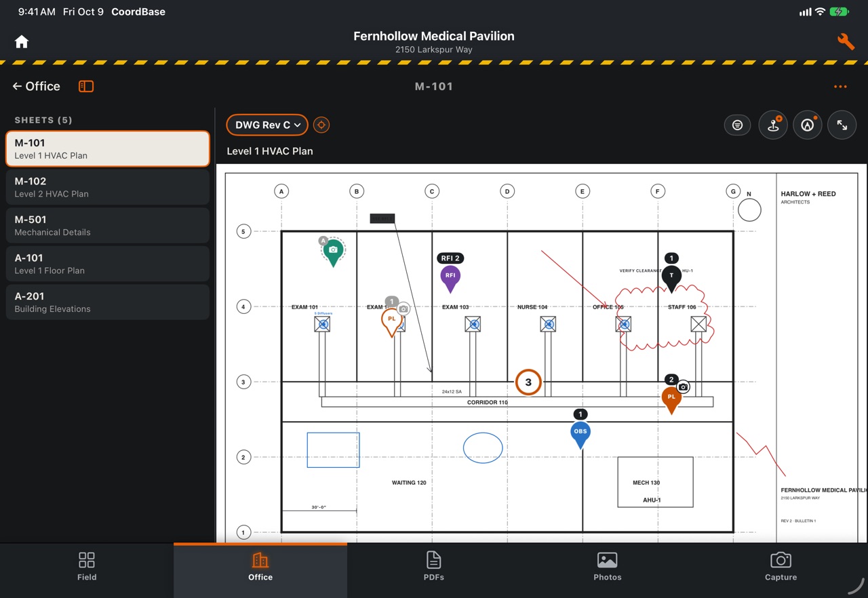Go back to Office
Image resolution: width=868 pixels, height=598 pixels.
[x=36, y=86]
